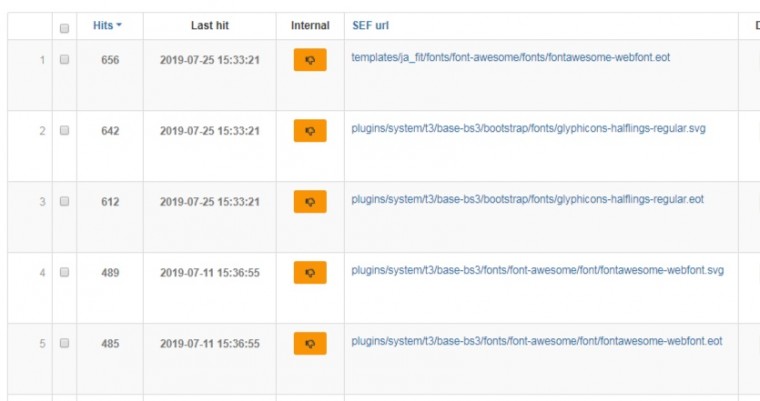The height and width of the screenshot is (401, 760).
Task: Tick the select-all checkbox in the header
Action: (x=65, y=27)
